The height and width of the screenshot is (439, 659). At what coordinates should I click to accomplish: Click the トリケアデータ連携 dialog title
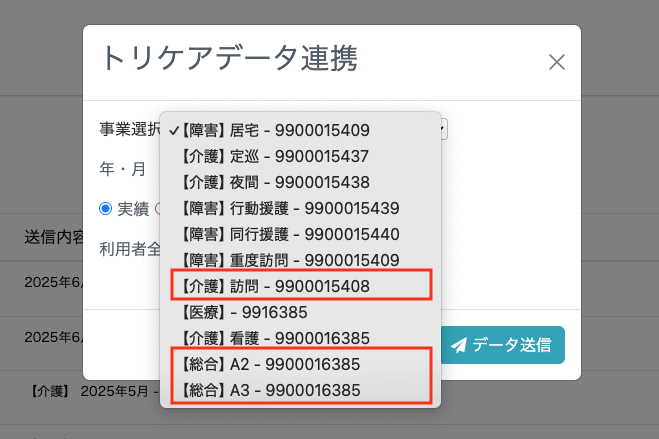coord(229,58)
